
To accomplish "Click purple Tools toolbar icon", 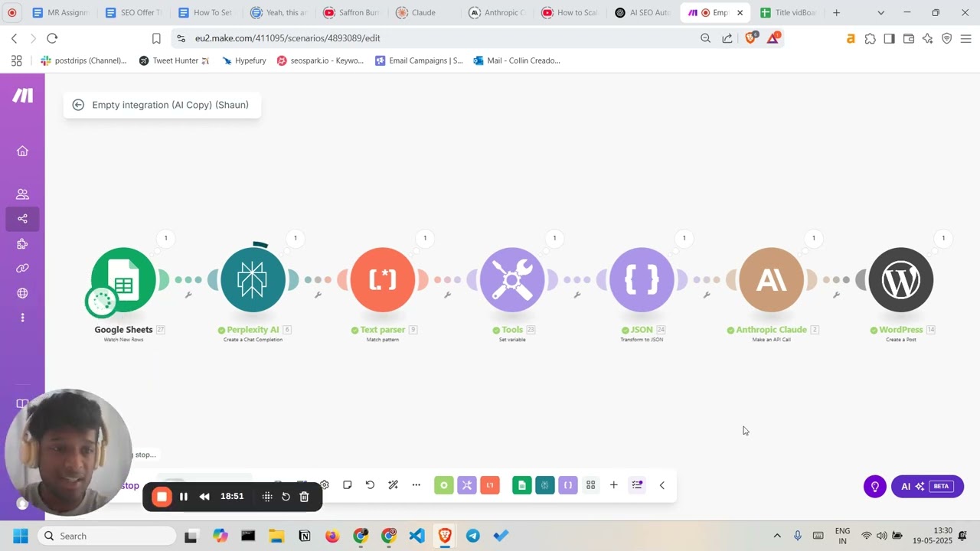I will click(467, 485).
